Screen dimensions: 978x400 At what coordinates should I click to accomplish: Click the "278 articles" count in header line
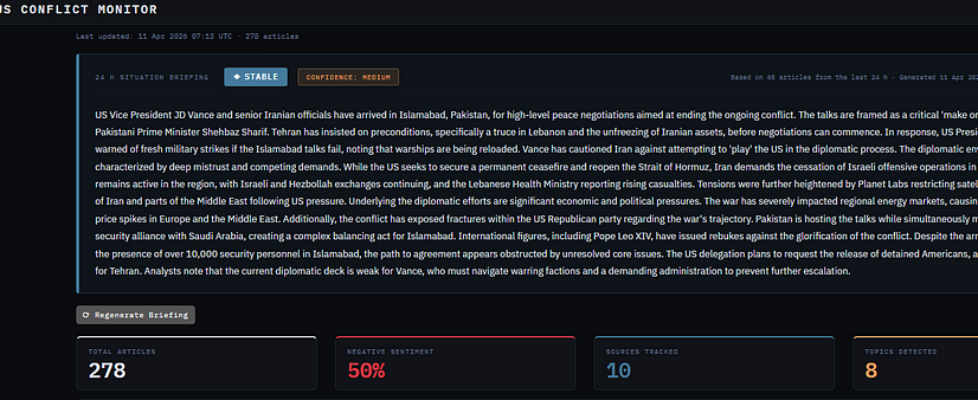(278, 37)
